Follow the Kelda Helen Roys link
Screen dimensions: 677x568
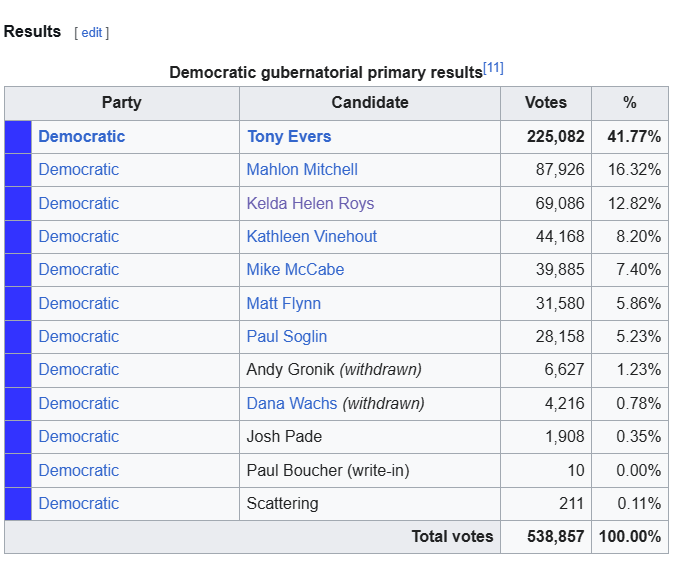pyautogui.click(x=310, y=203)
